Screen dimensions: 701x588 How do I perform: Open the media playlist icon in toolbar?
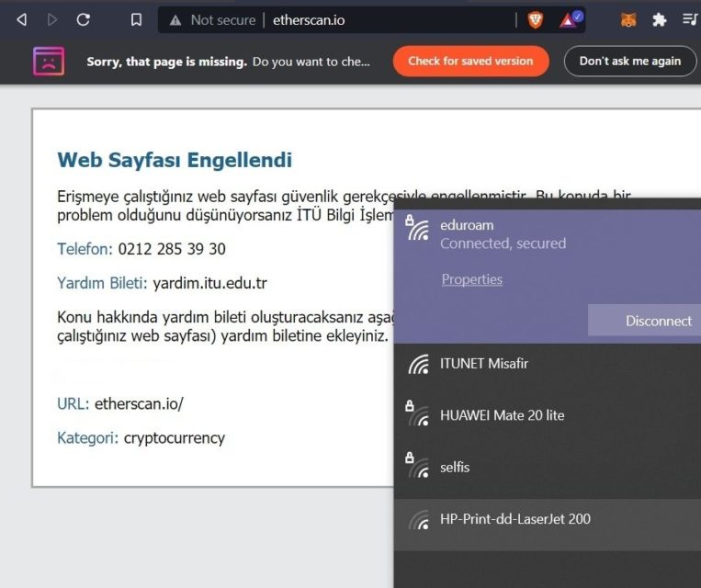690,19
